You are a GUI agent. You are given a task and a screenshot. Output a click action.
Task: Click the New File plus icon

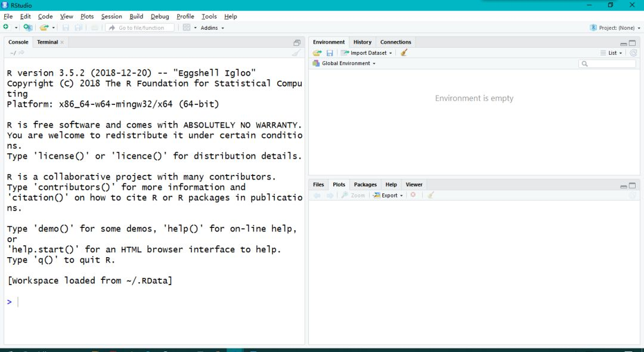point(6,27)
